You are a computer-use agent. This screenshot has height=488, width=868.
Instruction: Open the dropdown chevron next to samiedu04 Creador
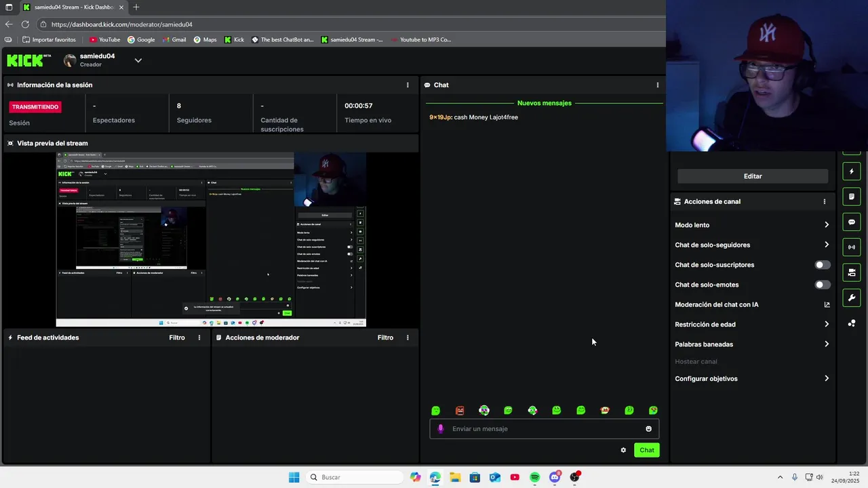click(138, 60)
